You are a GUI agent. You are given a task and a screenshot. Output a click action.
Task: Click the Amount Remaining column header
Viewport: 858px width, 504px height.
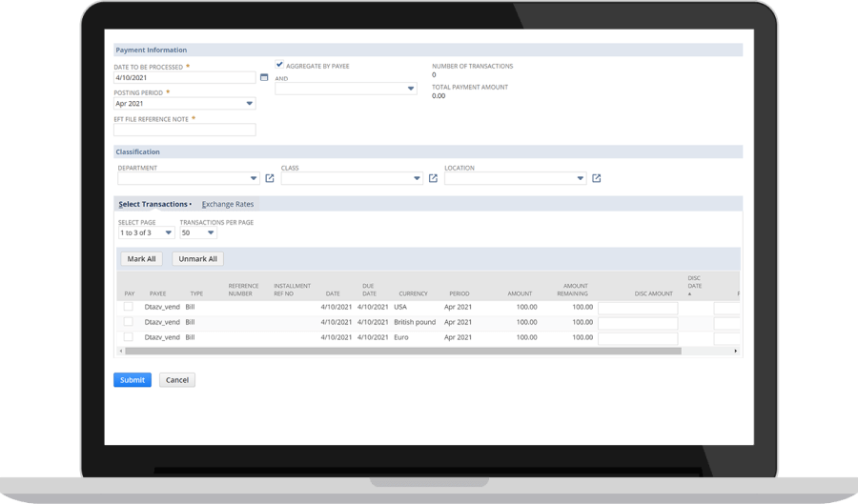(x=572, y=290)
